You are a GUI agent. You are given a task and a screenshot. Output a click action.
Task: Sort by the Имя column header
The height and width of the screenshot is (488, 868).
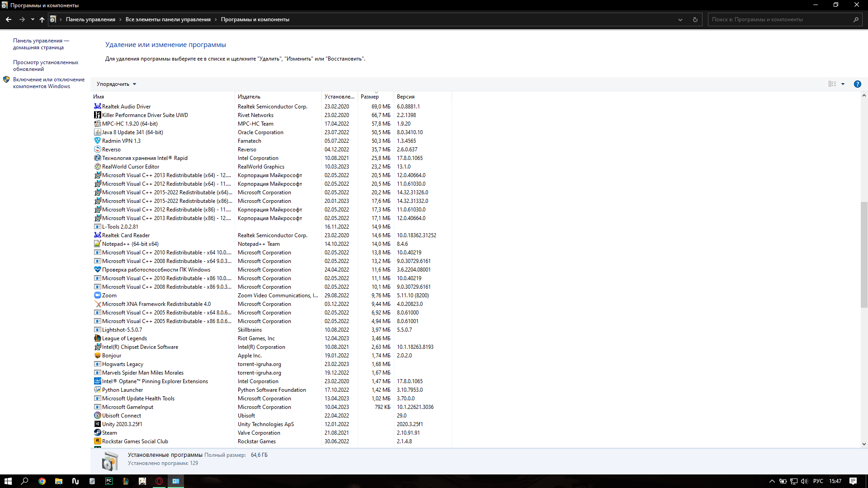click(163, 97)
